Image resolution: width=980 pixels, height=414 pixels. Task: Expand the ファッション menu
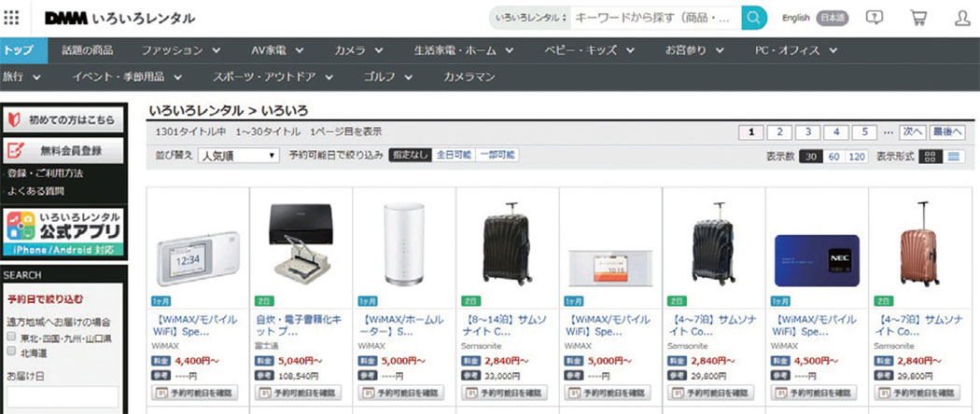point(181,50)
